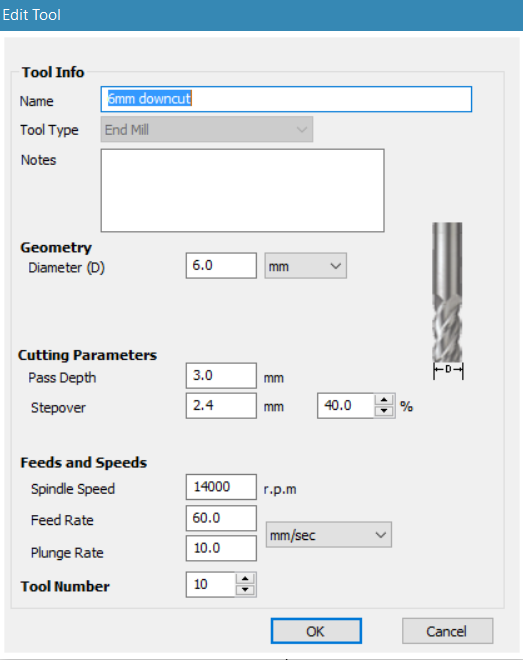Viewport: 523px width, 660px height.
Task: Click OK to save the tool
Action: coord(316,631)
